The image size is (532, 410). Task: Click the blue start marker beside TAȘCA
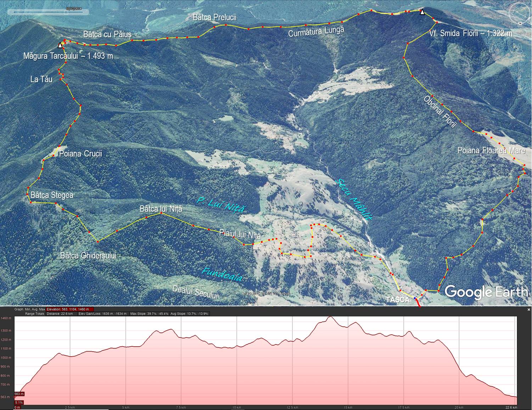415,298
